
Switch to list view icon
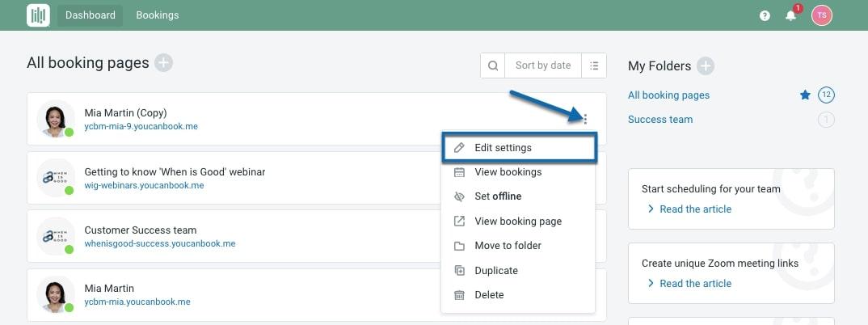[x=594, y=66]
